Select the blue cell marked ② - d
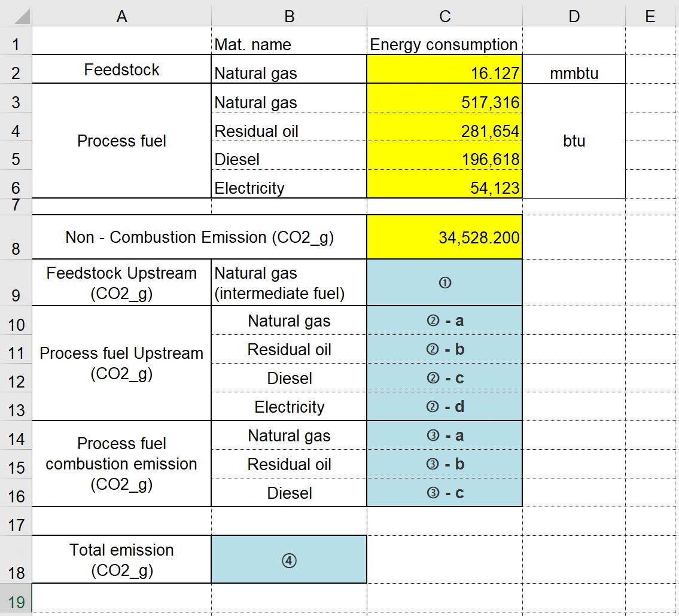The height and width of the screenshot is (616, 679). [444, 407]
